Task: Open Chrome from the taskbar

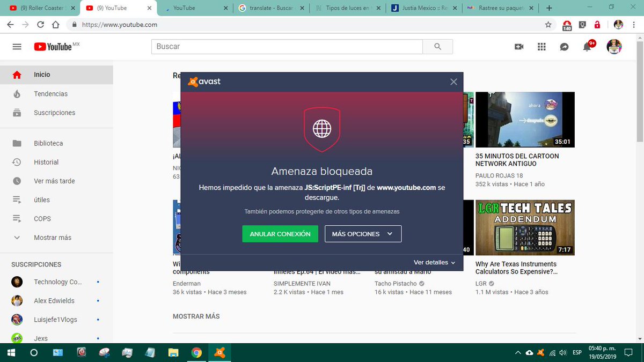Action: [197, 352]
